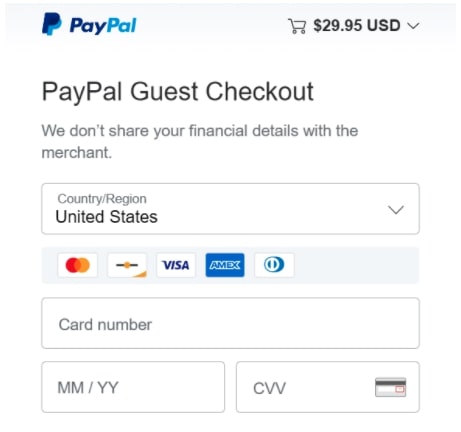Open the Country/Region dropdown
461x432 pixels.
pos(230,209)
